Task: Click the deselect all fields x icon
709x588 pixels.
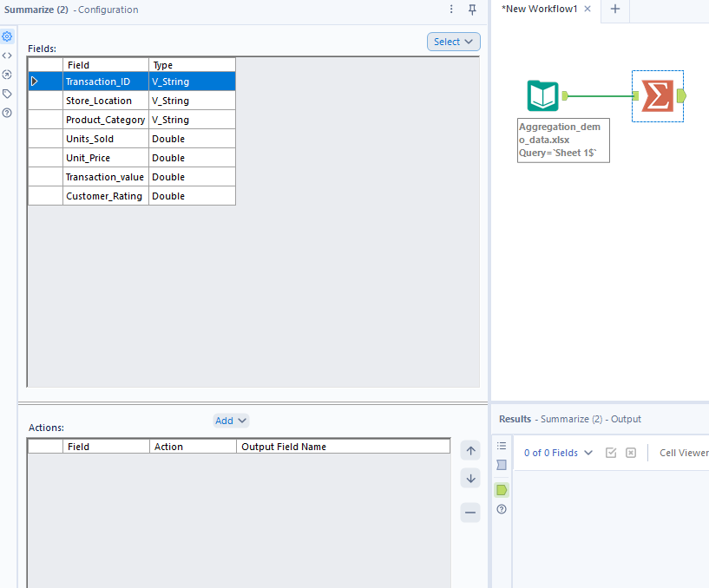Action: pyautogui.click(x=631, y=453)
